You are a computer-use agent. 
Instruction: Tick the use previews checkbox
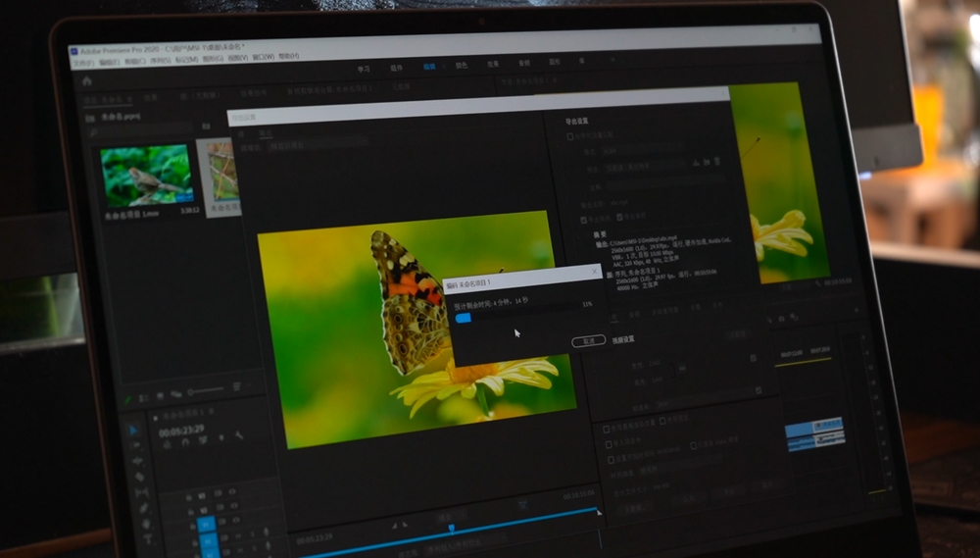[x=662, y=421]
